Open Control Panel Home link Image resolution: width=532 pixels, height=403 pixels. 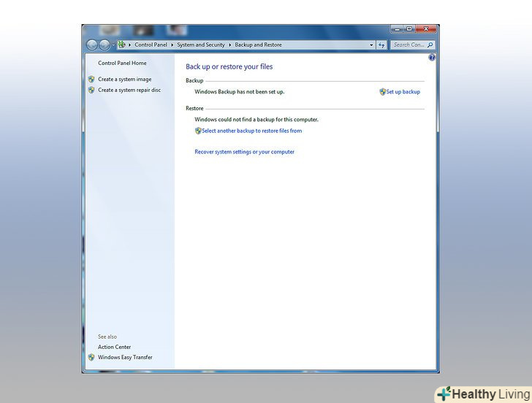point(122,63)
